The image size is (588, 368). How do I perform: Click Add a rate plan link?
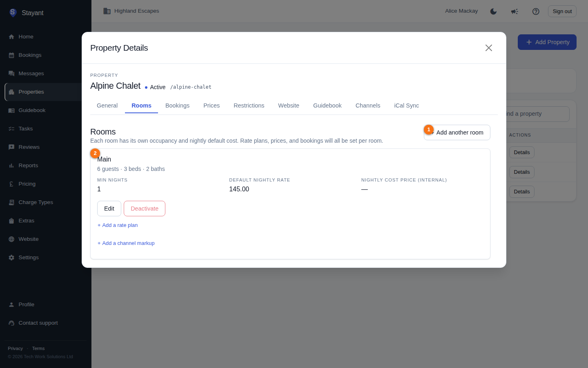(x=118, y=225)
